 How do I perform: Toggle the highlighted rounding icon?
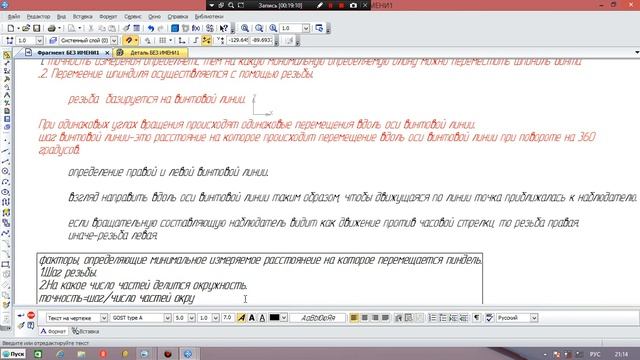point(207,40)
